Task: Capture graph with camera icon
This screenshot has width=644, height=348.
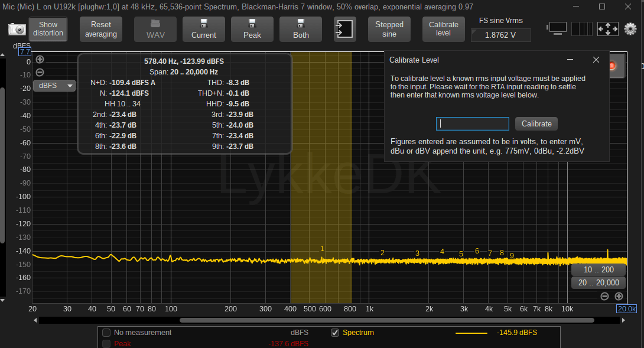Action: pos(17,29)
